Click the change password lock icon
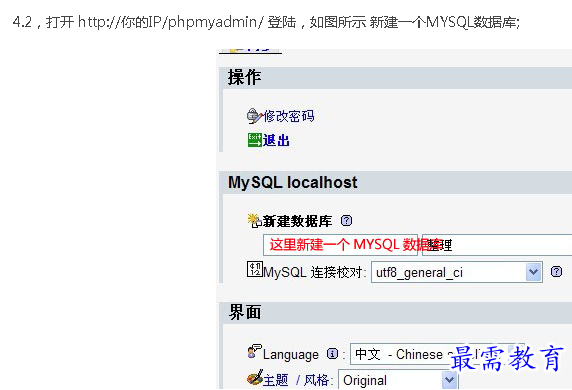 click(254, 116)
